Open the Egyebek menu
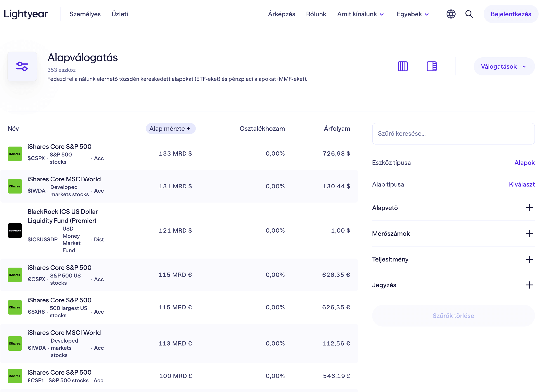 click(x=413, y=14)
